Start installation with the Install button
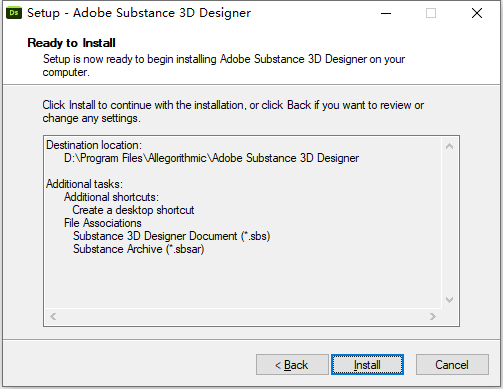The width and height of the screenshot is (503, 389). click(367, 365)
